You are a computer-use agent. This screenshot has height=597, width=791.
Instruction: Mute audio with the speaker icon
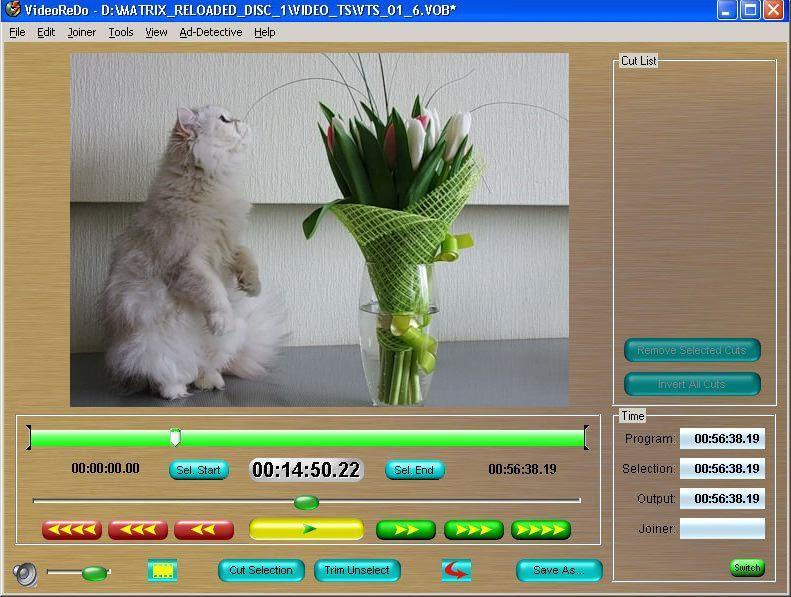(x=25, y=574)
